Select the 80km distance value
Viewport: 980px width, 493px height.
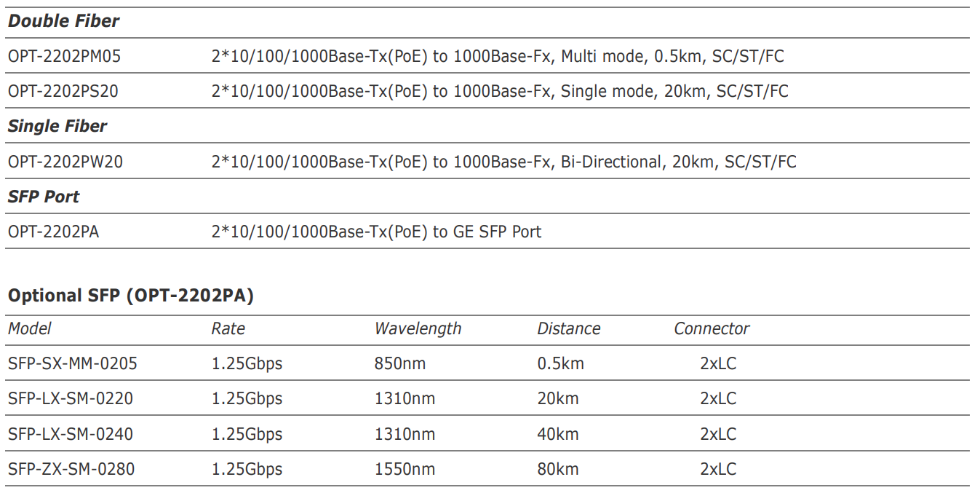click(x=558, y=469)
